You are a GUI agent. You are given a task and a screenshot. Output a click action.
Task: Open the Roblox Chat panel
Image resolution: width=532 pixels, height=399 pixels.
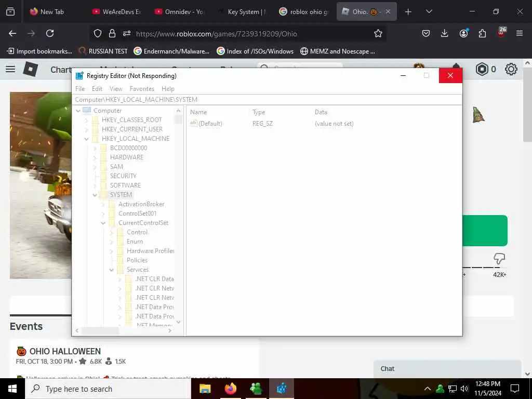click(x=447, y=369)
